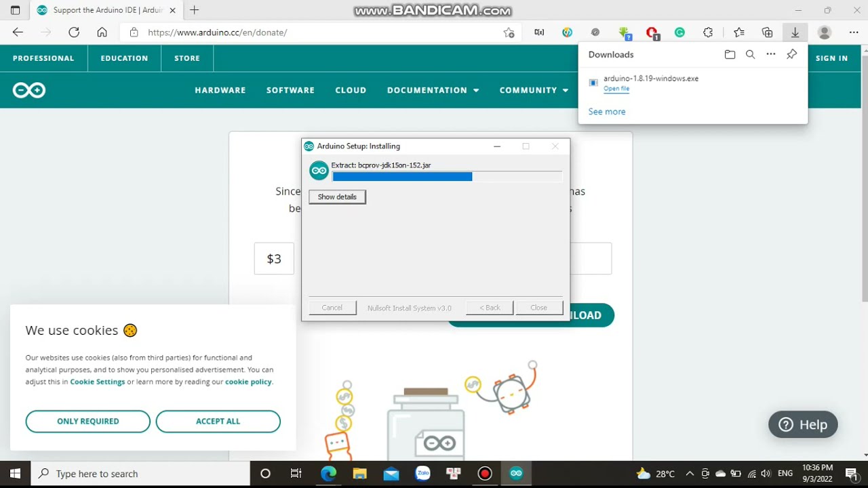Click the browser Downloads toolbar arrow icon

[x=795, y=33]
